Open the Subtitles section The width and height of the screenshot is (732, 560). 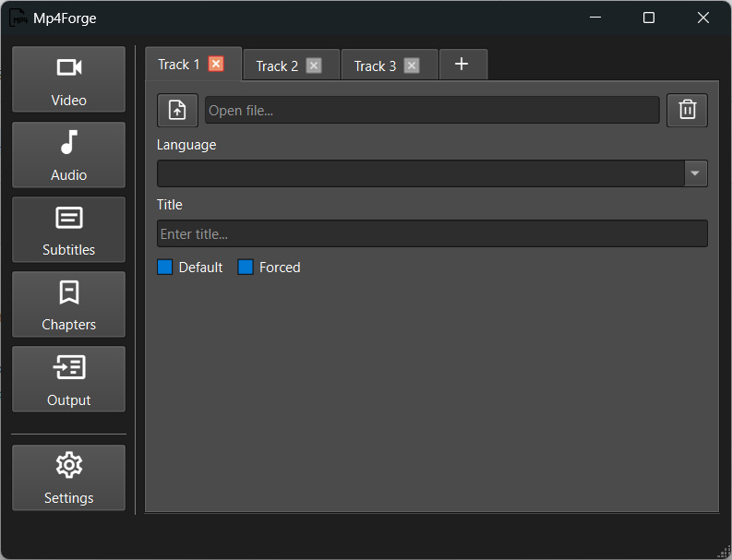[x=68, y=229]
